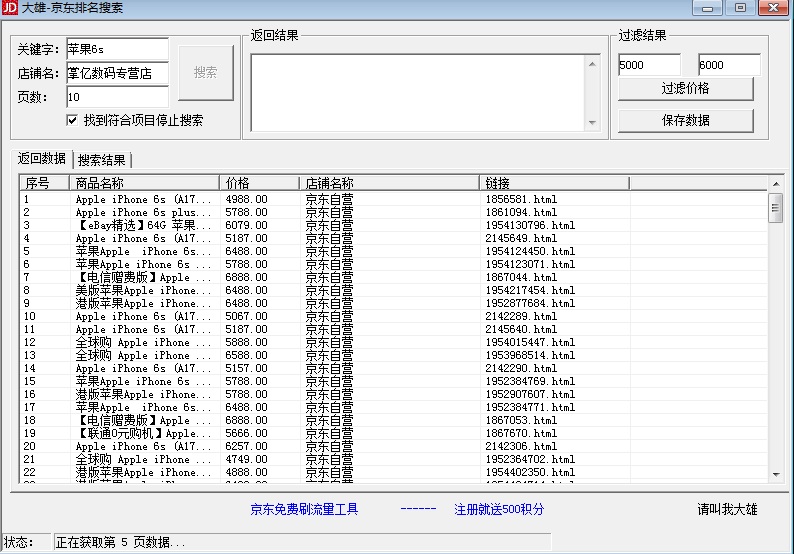Click the 过滤价格 button

pyautogui.click(x=685, y=89)
